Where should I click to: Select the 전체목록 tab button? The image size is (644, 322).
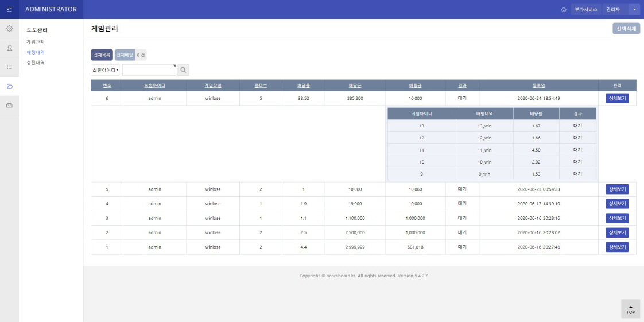pyautogui.click(x=102, y=55)
